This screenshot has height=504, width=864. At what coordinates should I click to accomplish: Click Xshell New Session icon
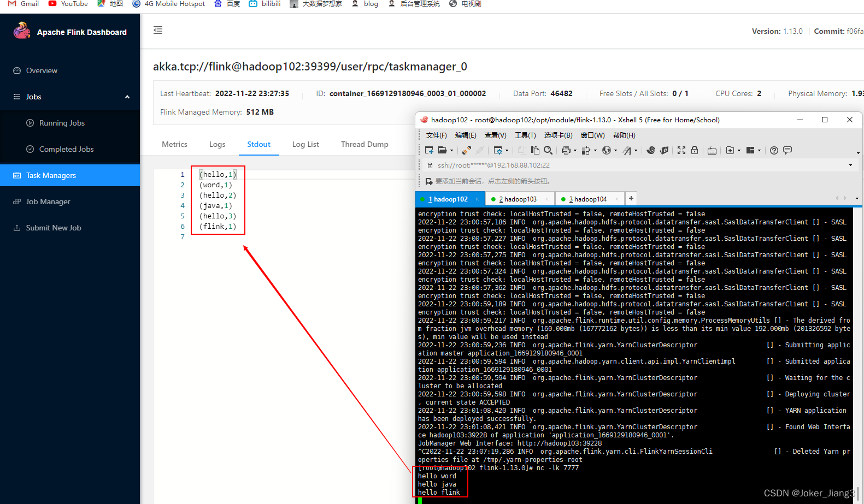(x=429, y=150)
